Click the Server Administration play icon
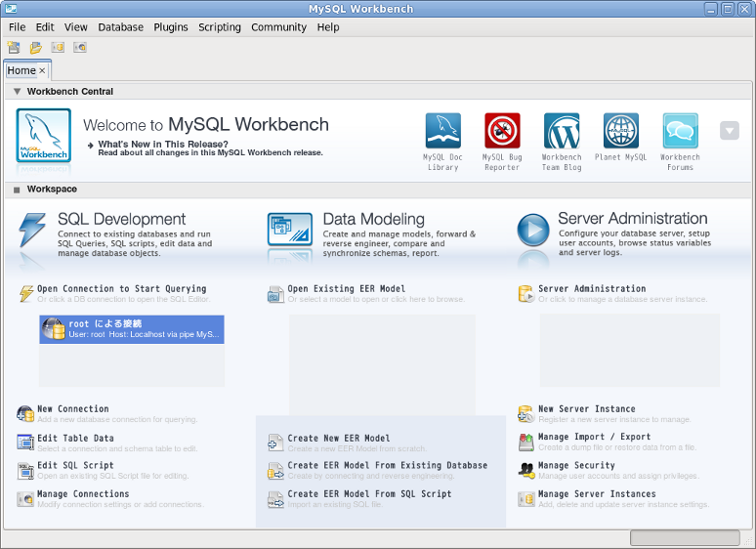Screen dimensions: 756x549 [x=533, y=230]
